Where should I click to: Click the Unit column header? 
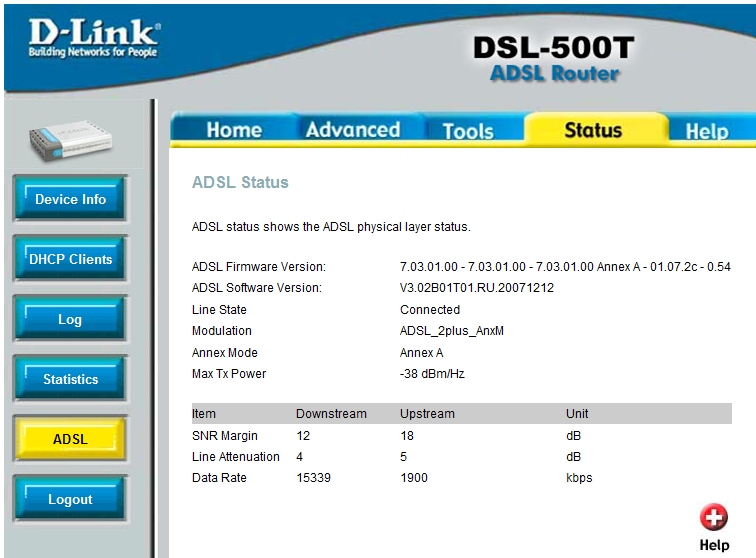tap(577, 414)
